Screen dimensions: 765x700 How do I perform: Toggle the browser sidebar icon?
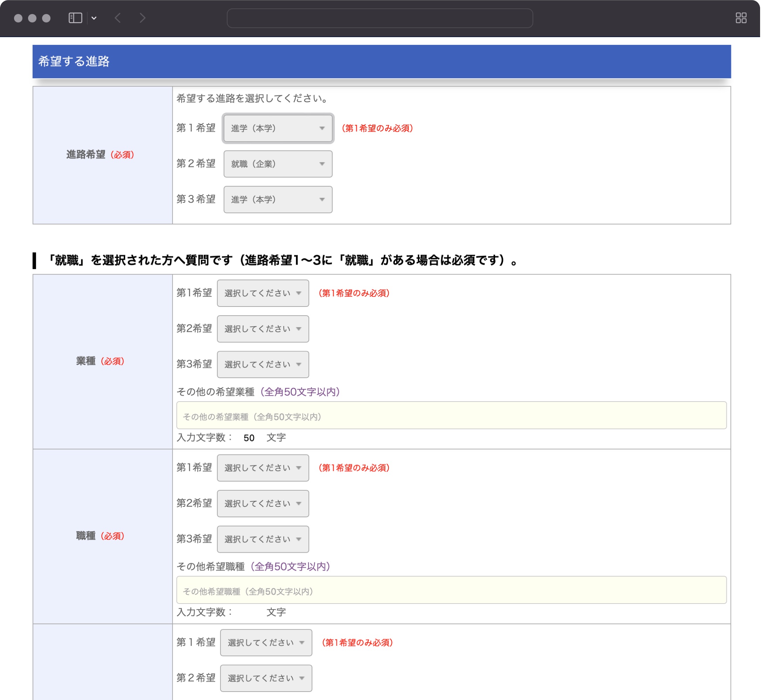(x=75, y=18)
